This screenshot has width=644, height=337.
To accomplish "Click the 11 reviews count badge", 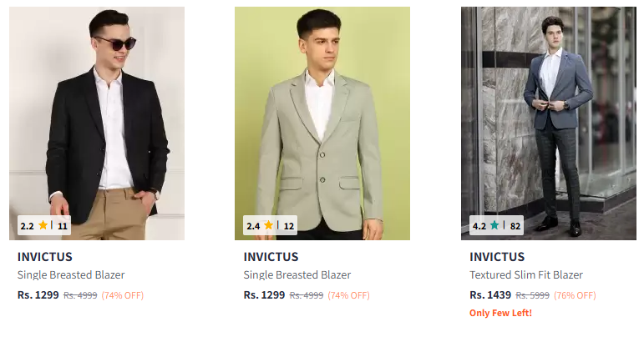I will (63, 226).
